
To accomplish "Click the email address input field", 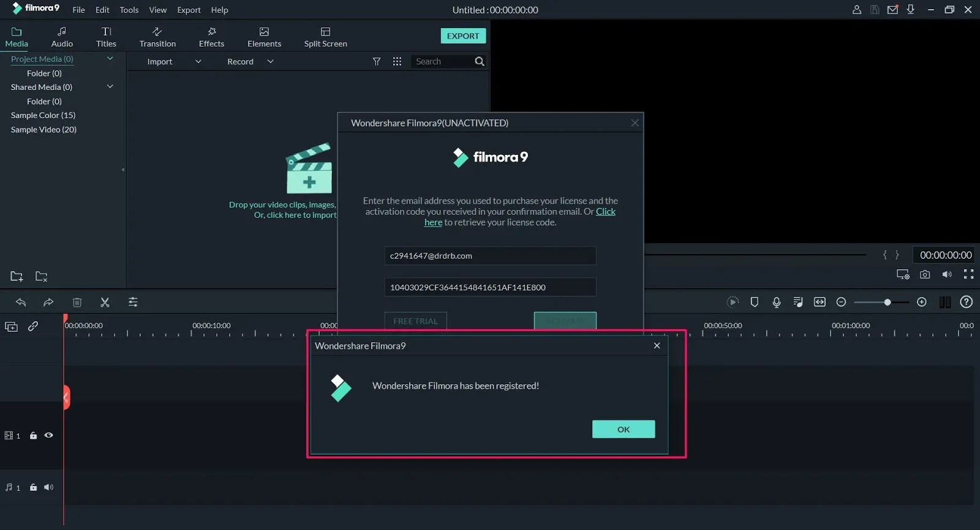I will click(x=490, y=256).
